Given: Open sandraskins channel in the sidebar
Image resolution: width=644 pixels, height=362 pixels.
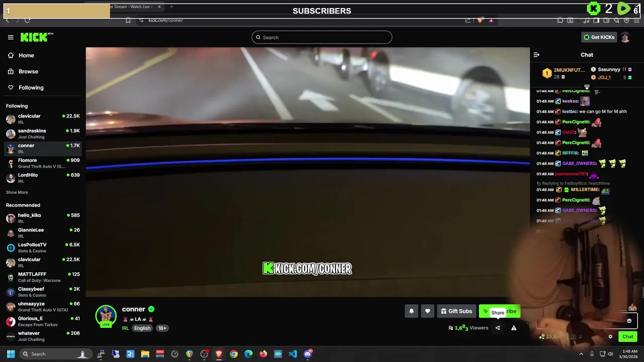Looking at the screenshot, I should click(43, 134).
